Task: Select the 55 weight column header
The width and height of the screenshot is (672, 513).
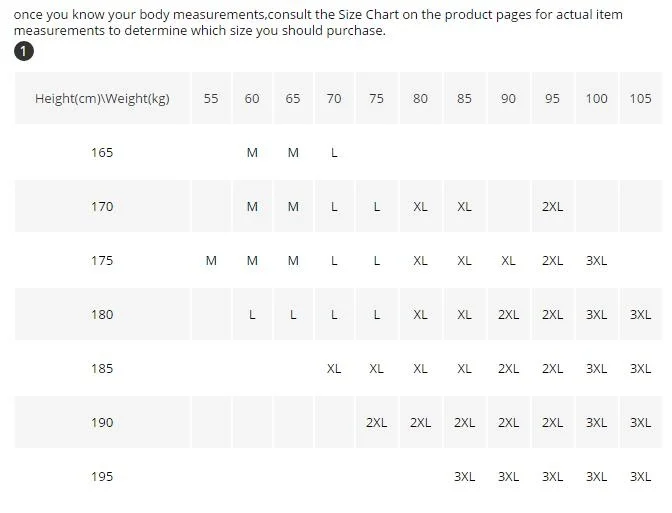Action: click(211, 98)
